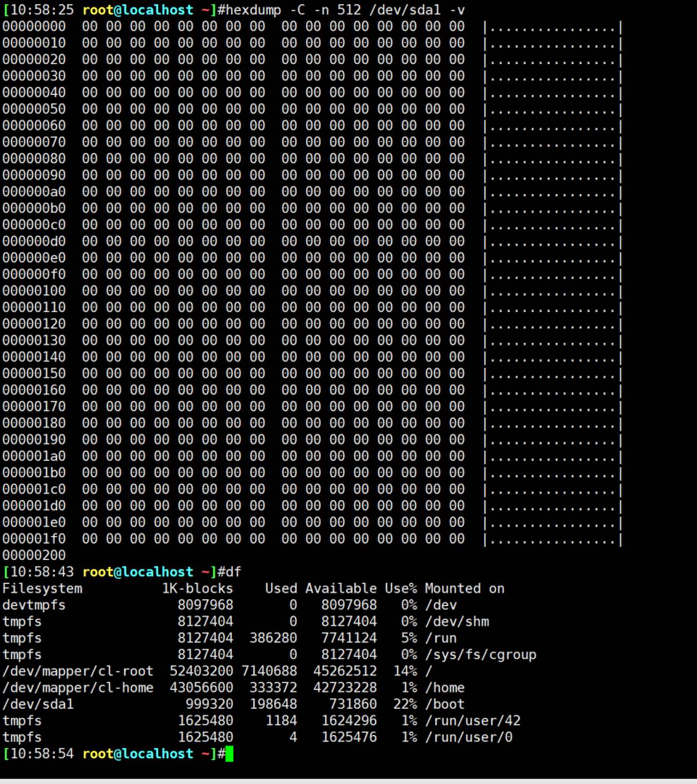The image size is (697, 784).
Task: Click the /boot mount point
Action: 444,704
